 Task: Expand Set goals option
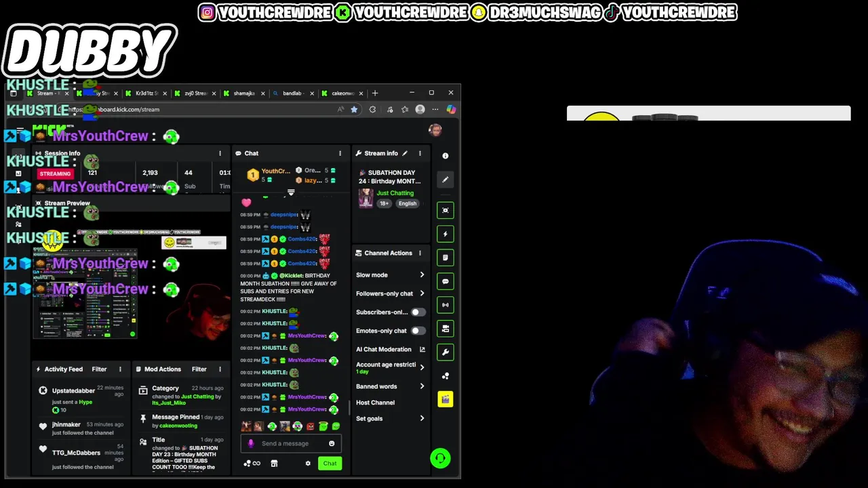pos(422,418)
